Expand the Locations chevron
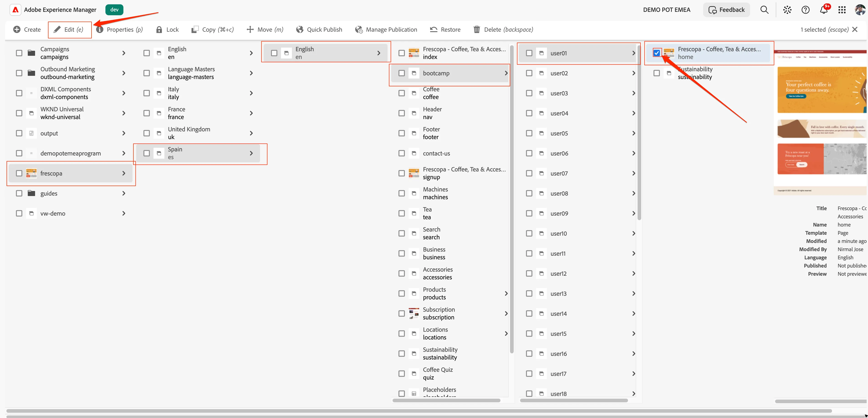The image size is (868, 418). [x=506, y=334]
